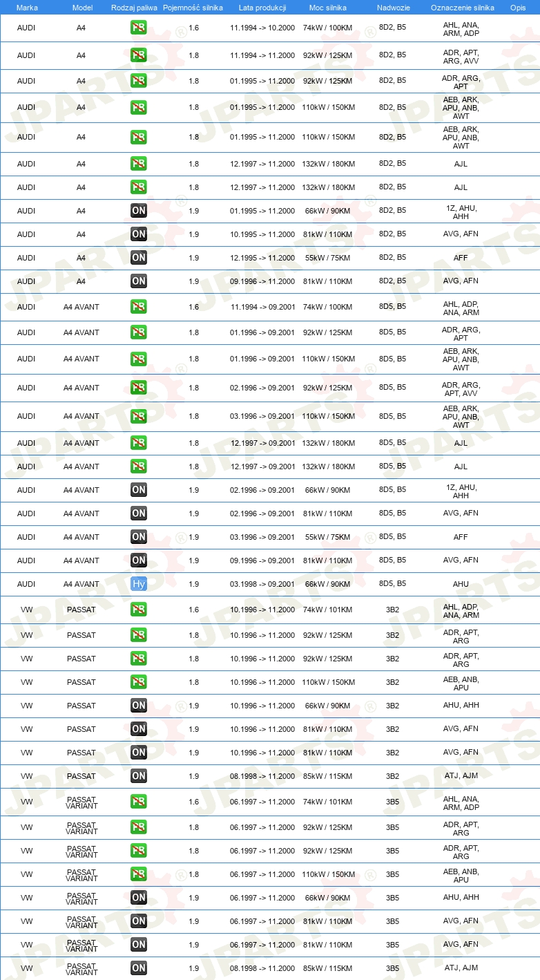The width and height of the screenshot is (540, 980).
Task: Click ADR, APT, ARG, AVV codes in Audi A4 row
Action: tap(461, 57)
